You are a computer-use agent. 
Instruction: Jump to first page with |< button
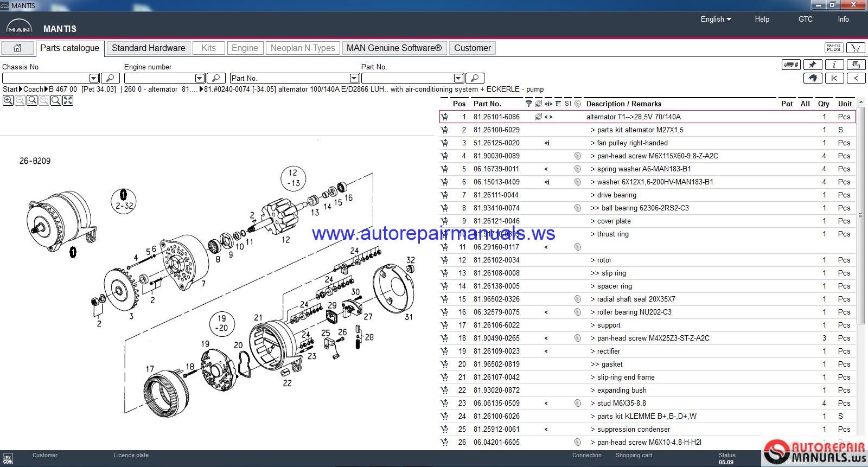click(x=834, y=78)
